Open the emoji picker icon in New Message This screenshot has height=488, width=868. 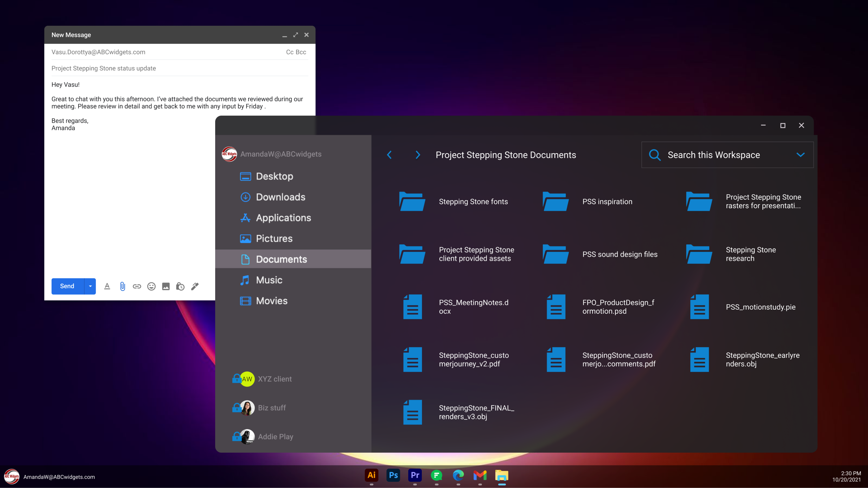151,286
